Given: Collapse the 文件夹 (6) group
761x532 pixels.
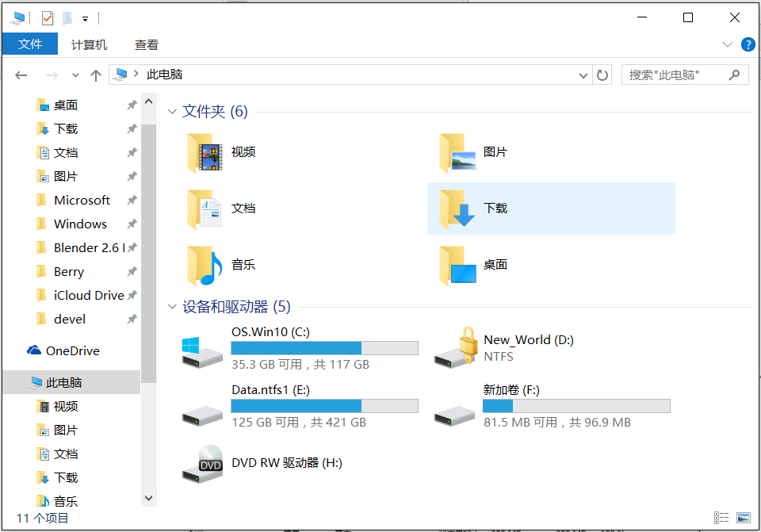Looking at the screenshot, I should [172, 112].
